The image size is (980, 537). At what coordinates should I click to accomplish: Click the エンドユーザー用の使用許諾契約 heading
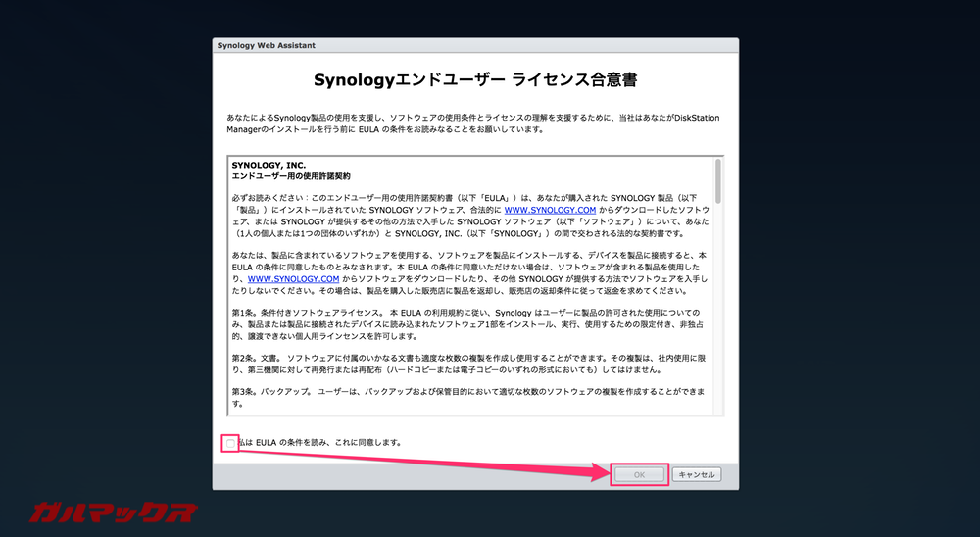tap(291, 176)
